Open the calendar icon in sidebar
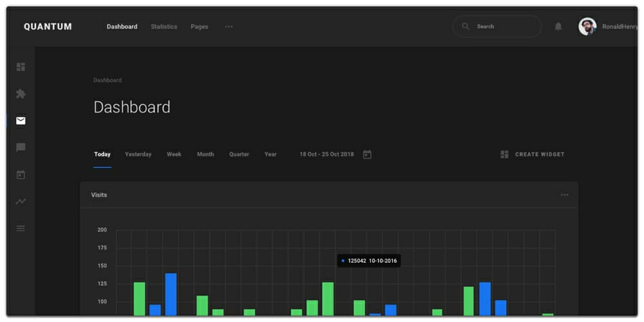Screen dimensions: 644x322 click(21, 175)
